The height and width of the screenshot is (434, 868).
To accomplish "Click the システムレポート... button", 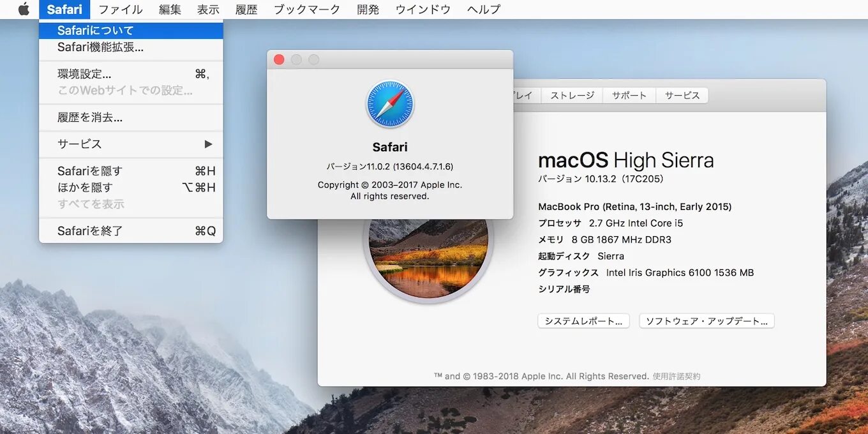I will pyautogui.click(x=583, y=321).
